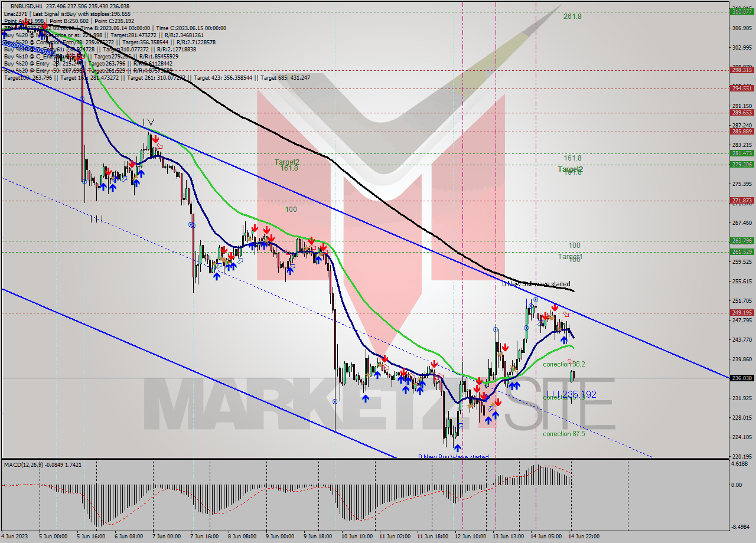756x543 pixels.
Task: Click the red down arrow under the 'I V' label
Action: tap(155, 140)
